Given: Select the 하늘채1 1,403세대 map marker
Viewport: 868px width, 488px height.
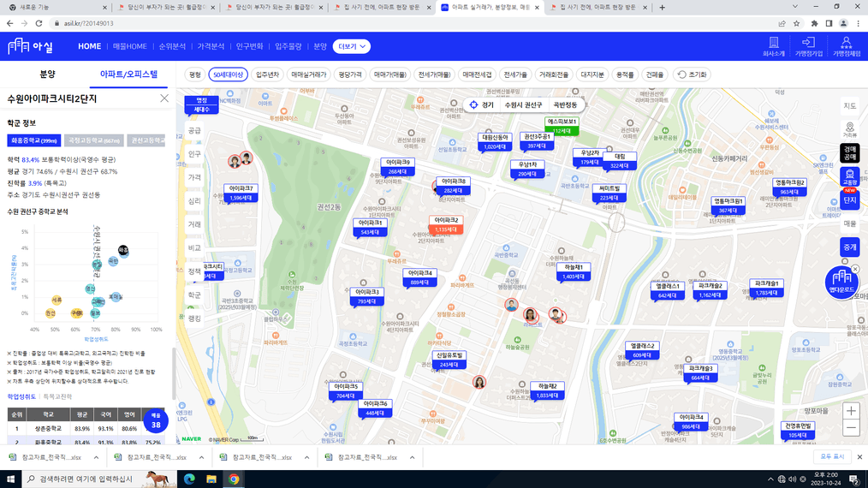Looking at the screenshot, I should [x=573, y=271].
